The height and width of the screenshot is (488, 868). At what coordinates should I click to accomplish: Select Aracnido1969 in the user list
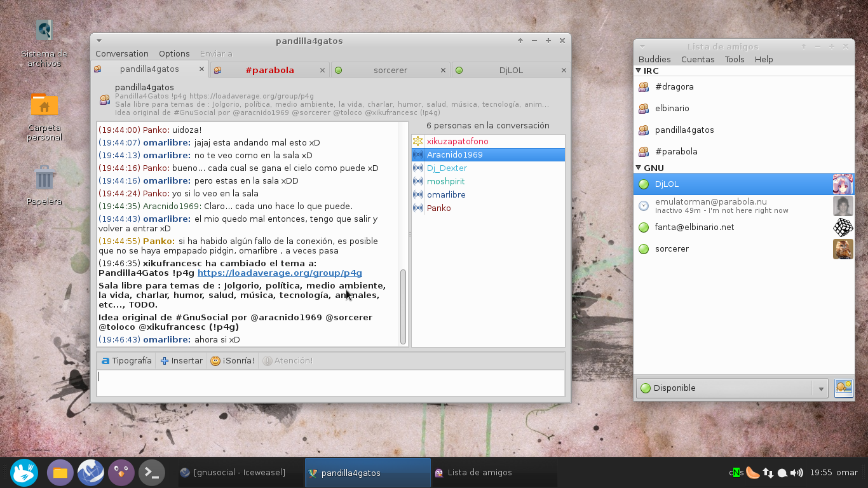tap(488, 154)
